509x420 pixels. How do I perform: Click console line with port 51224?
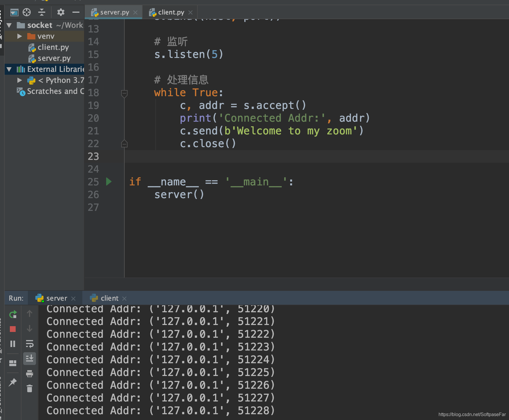coord(161,359)
